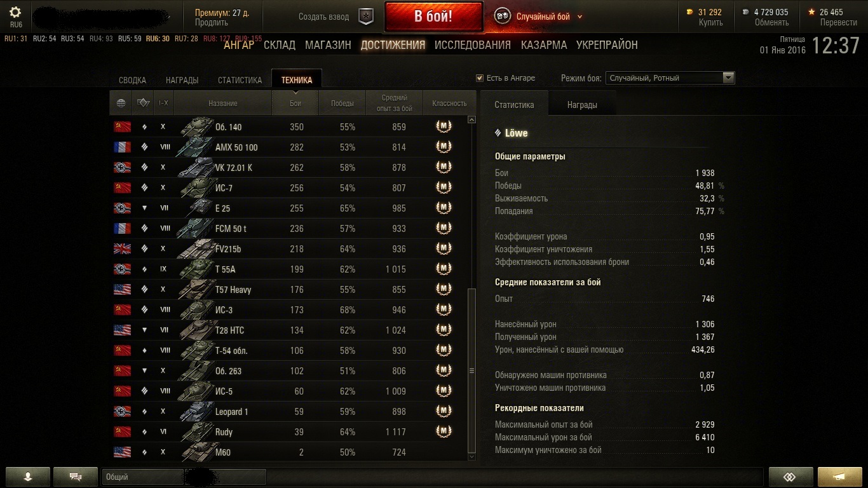This screenshot has width=868, height=488.
Task: Click the vehicle list vertical scrollbar thumb
Action: click(471, 370)
